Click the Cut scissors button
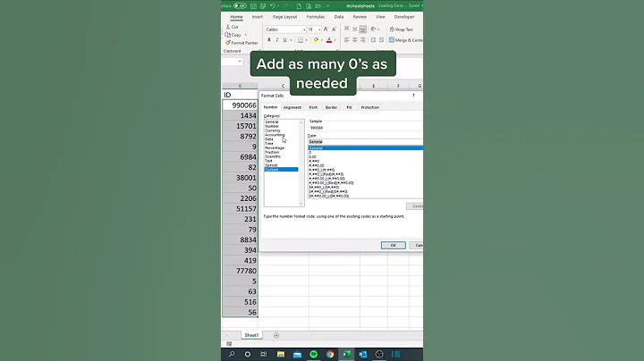644x361 pixels. point(232,27)
